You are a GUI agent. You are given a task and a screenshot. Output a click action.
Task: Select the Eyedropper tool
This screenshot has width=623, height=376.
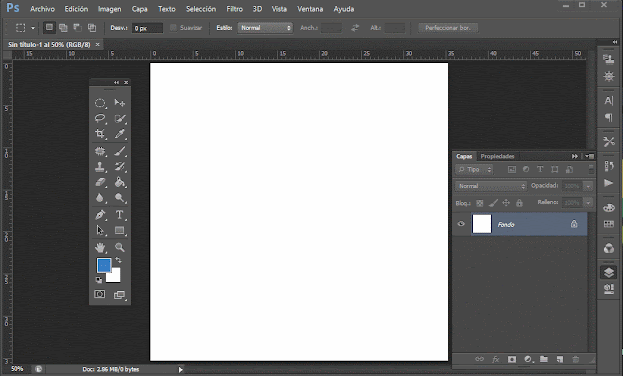(120, 134)
